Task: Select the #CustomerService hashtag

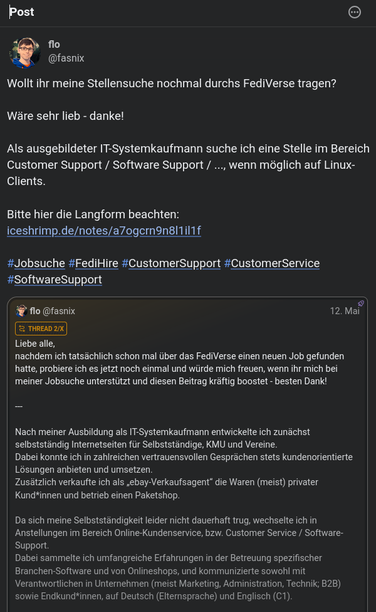Action: click(272, 263)
